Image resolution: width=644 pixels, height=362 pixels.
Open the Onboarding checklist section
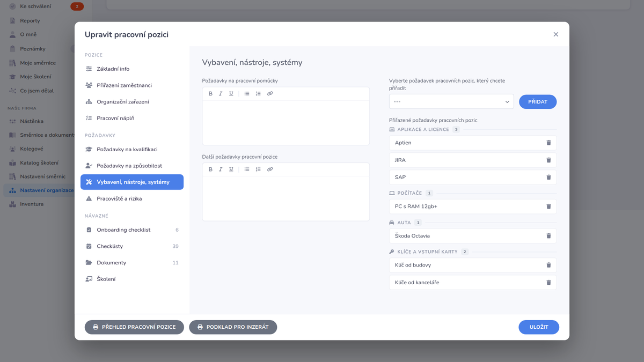(x=132, y=230)
